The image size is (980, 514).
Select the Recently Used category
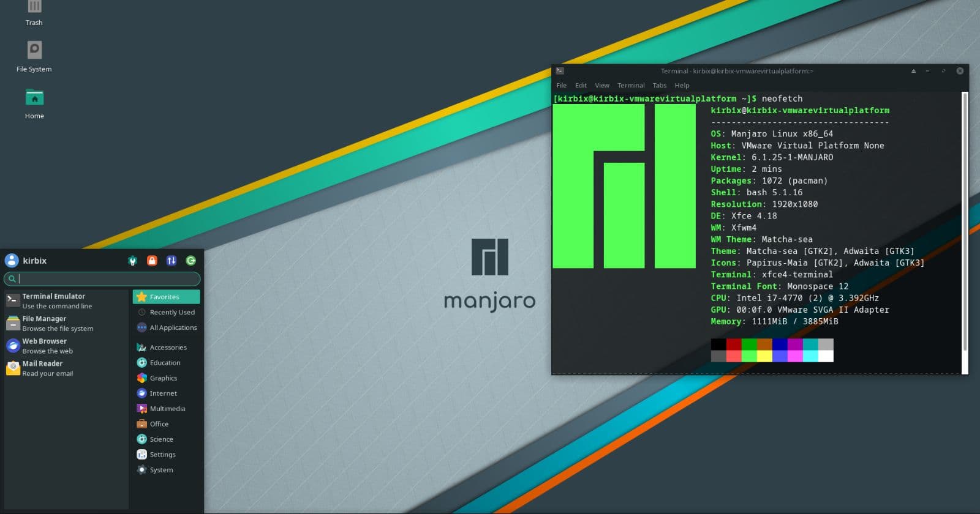[166, 312]
